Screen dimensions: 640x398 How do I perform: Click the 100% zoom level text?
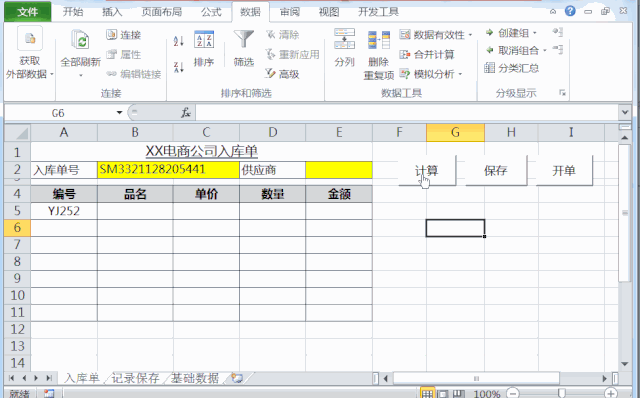click(487, 394)
